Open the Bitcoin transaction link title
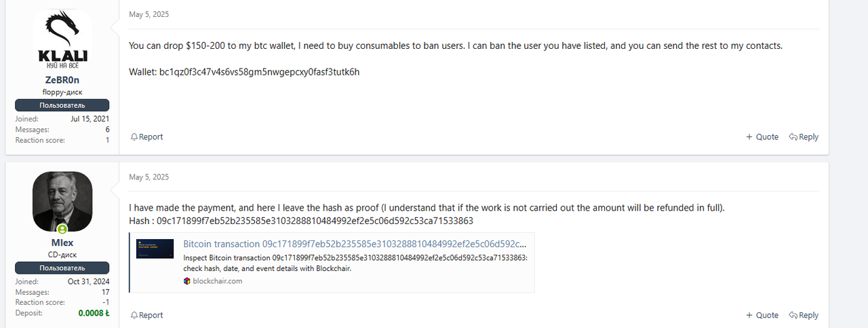The image size is (868, 328). point(354,244)
